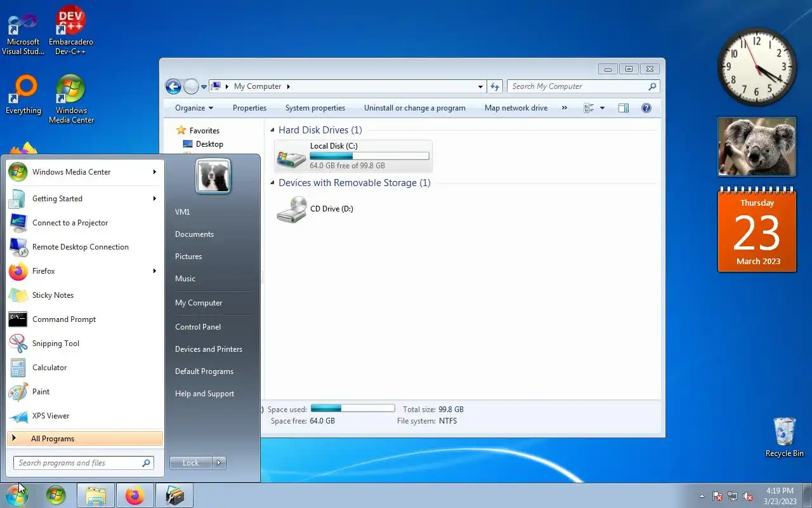Viewport: 812px width, 508px height.
Task: Expand Windows Media Center jump list arrow
Action: tap(154, 172)
